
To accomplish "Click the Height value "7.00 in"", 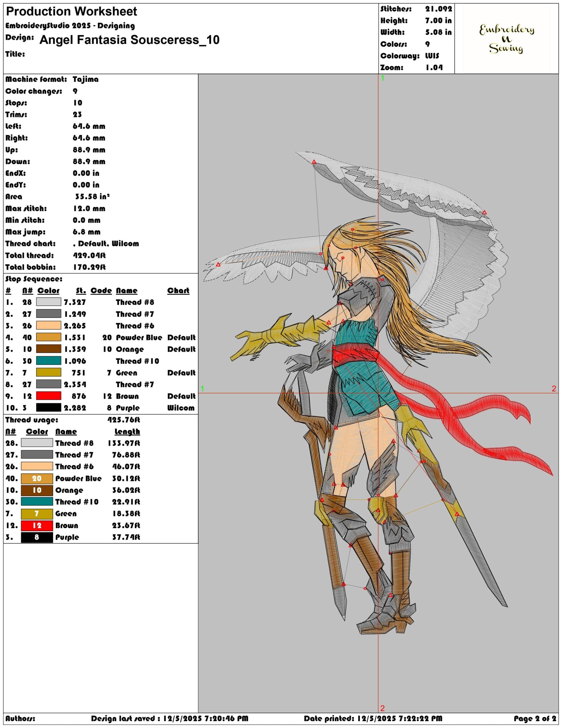I will [x=438, y=21].
